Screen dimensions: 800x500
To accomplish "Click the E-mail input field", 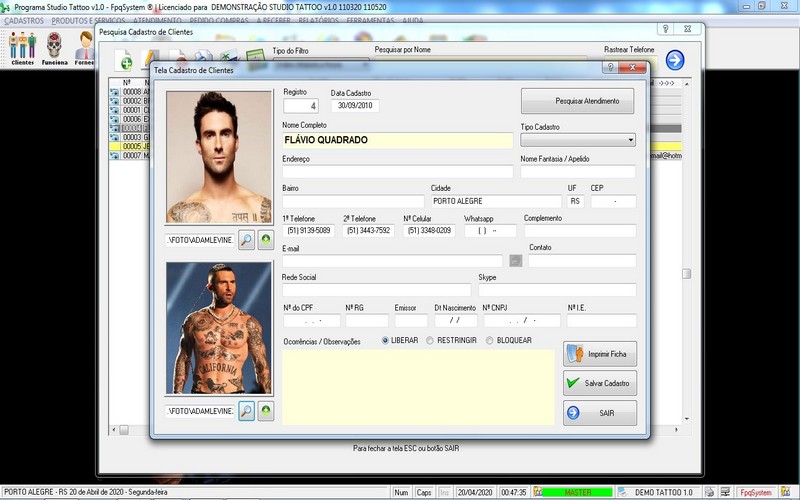I will (x=392, y=261).
